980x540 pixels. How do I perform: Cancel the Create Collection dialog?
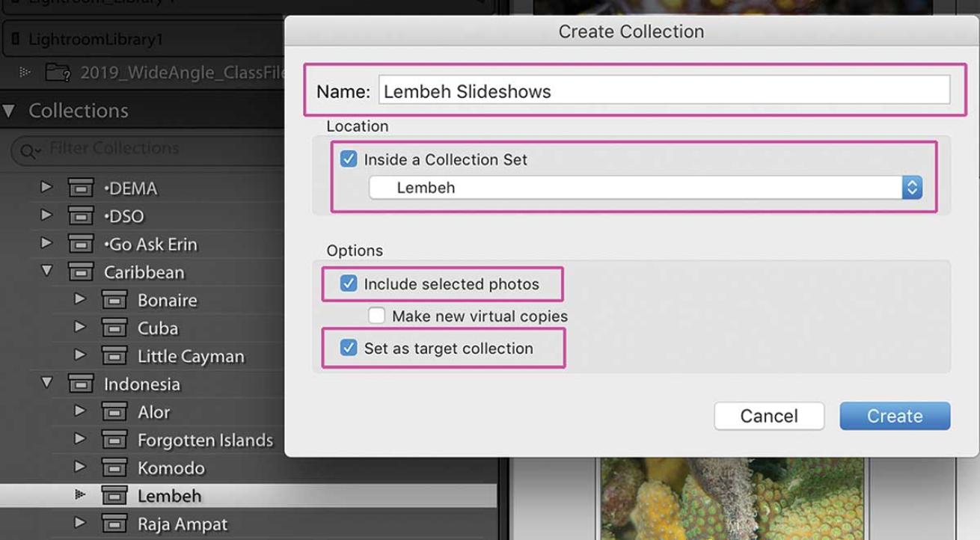pos(768,416)
